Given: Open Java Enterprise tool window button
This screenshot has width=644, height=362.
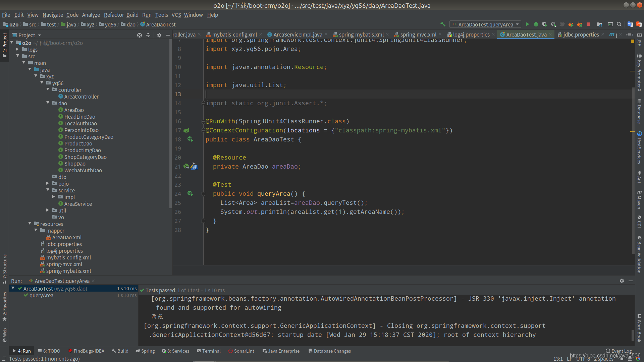Looking at the screenshot, I should click(x=281, y=351).
